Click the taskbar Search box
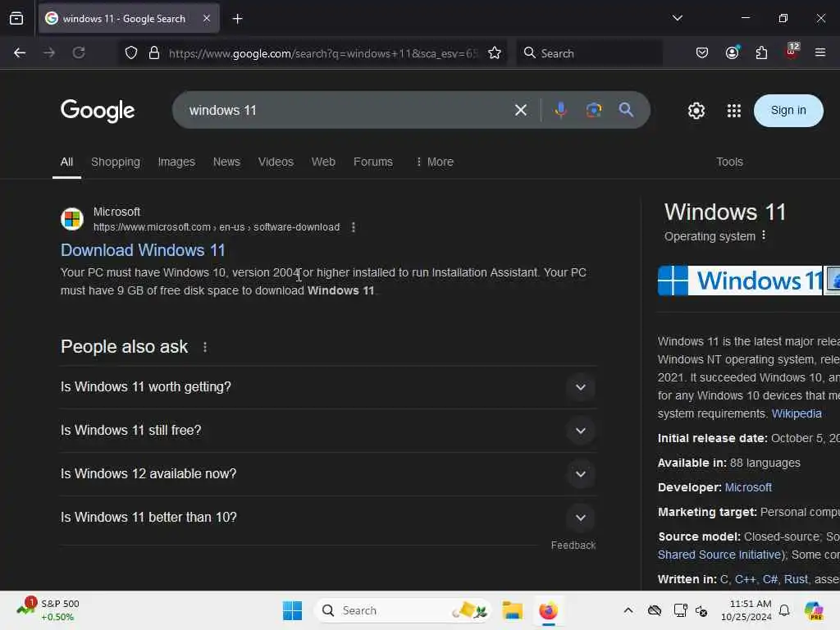This screenshot has width=840, height=630. pos(402,610)
